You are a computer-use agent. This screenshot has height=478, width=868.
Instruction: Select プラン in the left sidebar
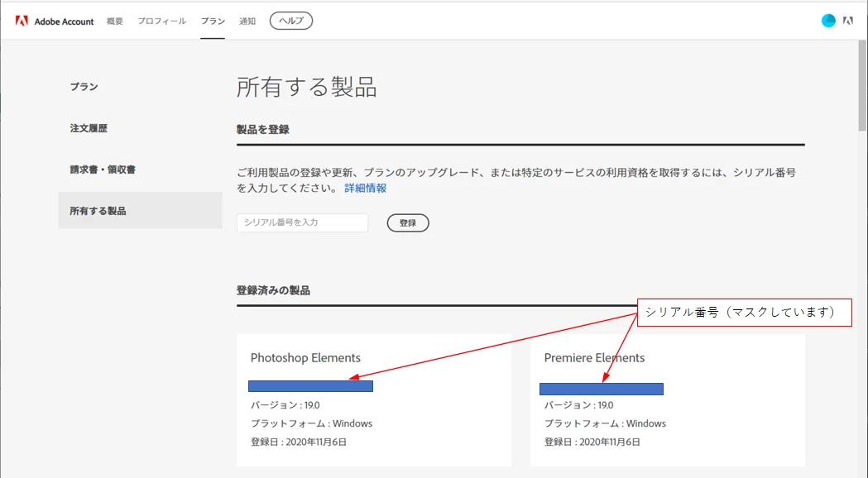(x=84, y=86)
